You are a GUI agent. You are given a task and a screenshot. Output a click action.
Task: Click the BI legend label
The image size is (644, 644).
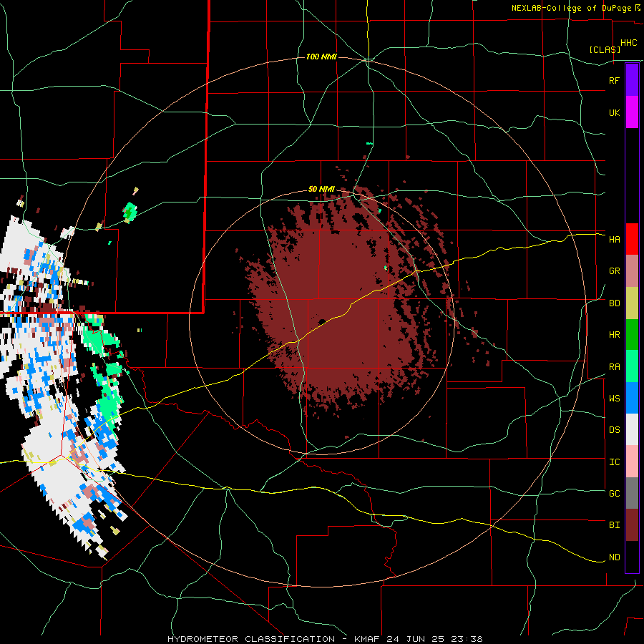coord(614,525)
